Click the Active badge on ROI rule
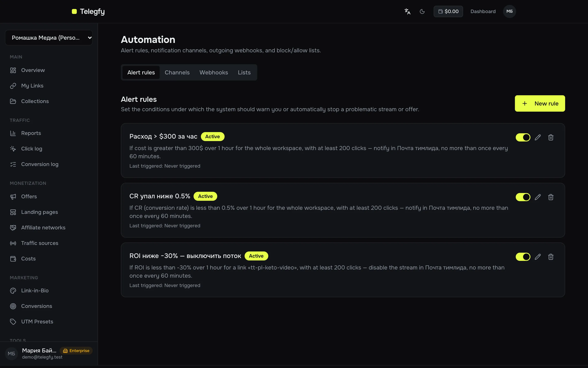The height and width of the screenshot is (368, 588). pyautogui.click(x=256, y=256)
